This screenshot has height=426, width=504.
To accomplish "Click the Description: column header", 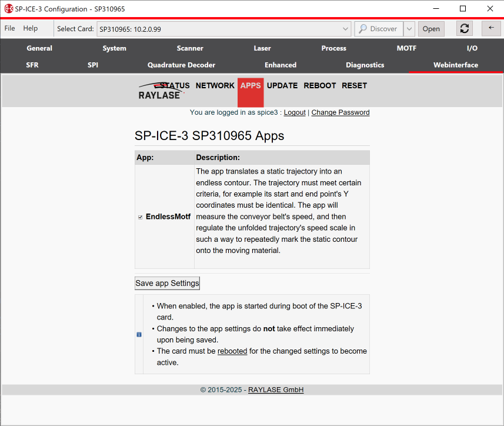I will point(218,158).
